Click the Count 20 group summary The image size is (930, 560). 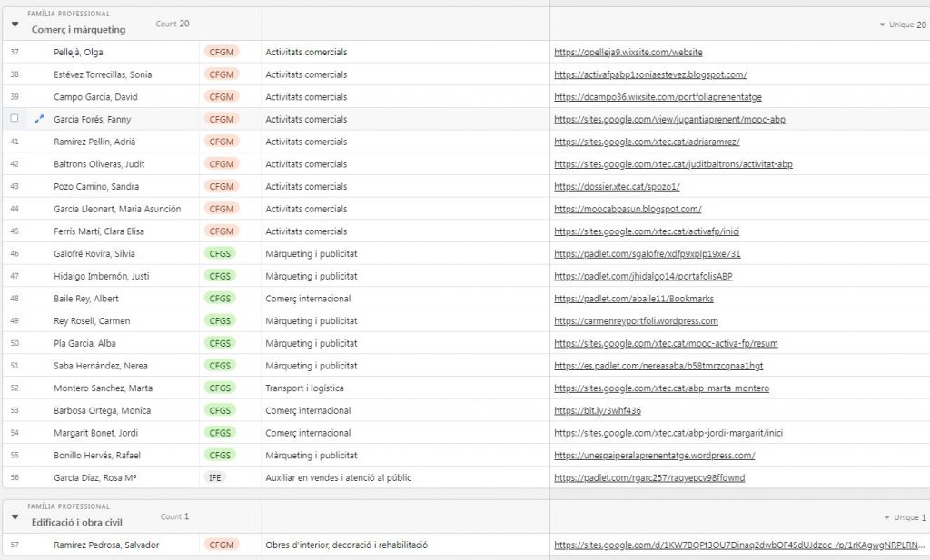pyautogui.click(x=173, y=24)
